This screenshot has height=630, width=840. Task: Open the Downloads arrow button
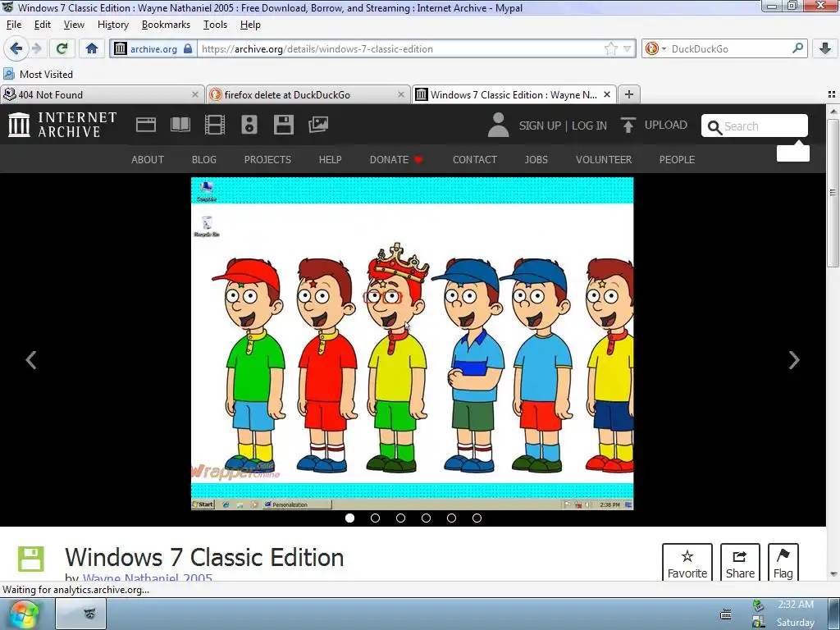pyautogui.click(x=825, y=48)
